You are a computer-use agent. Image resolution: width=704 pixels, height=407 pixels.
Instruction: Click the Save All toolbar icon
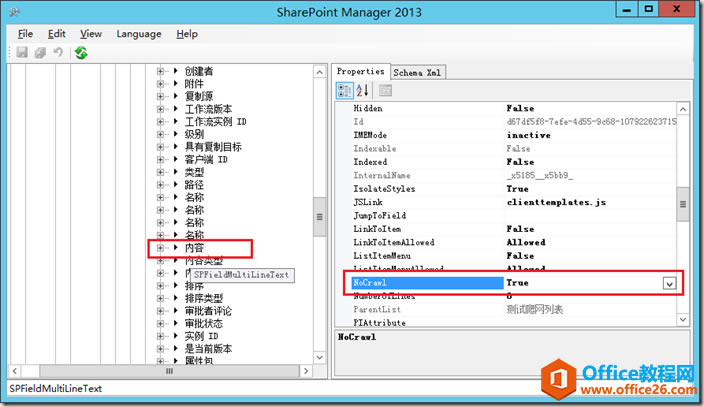[x=40, y=53]
